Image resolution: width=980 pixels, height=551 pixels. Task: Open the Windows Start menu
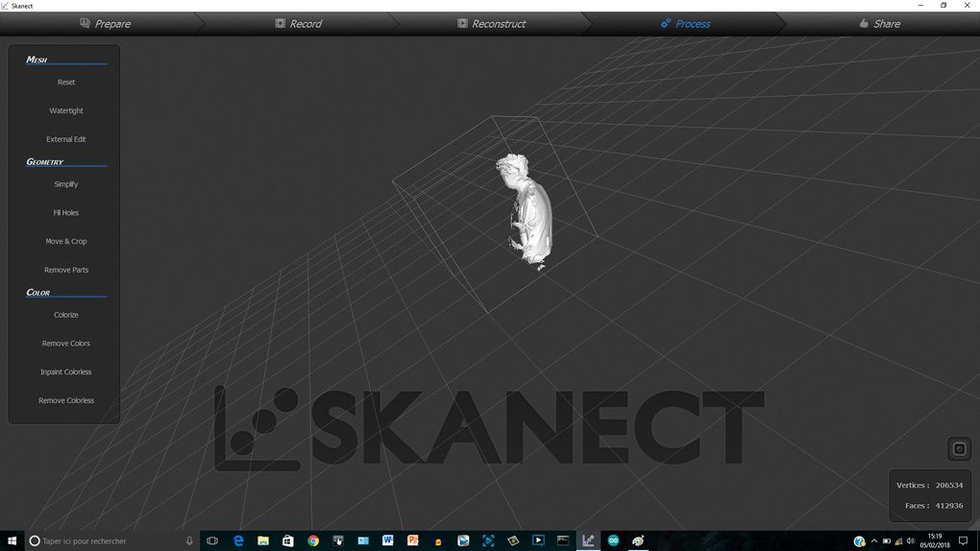coord(12,541)
